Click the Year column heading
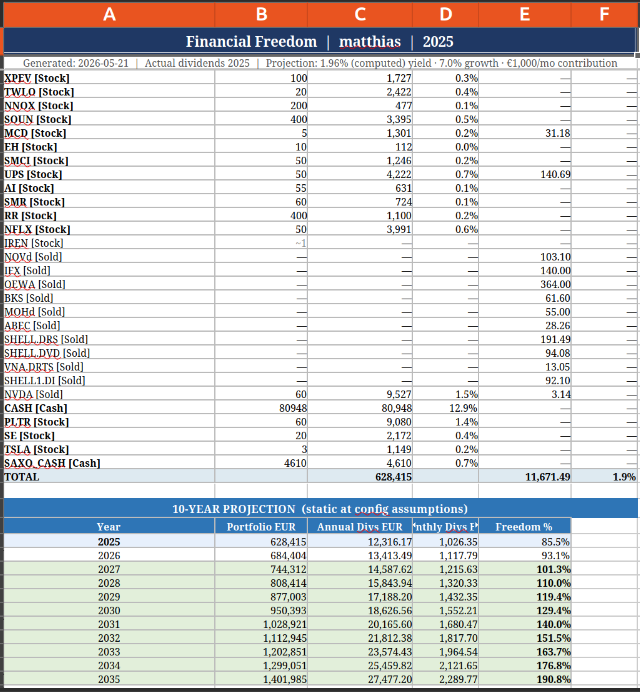The height and width of the screenshot is (692, 640). pyautogui.click(x=109, y=527)
